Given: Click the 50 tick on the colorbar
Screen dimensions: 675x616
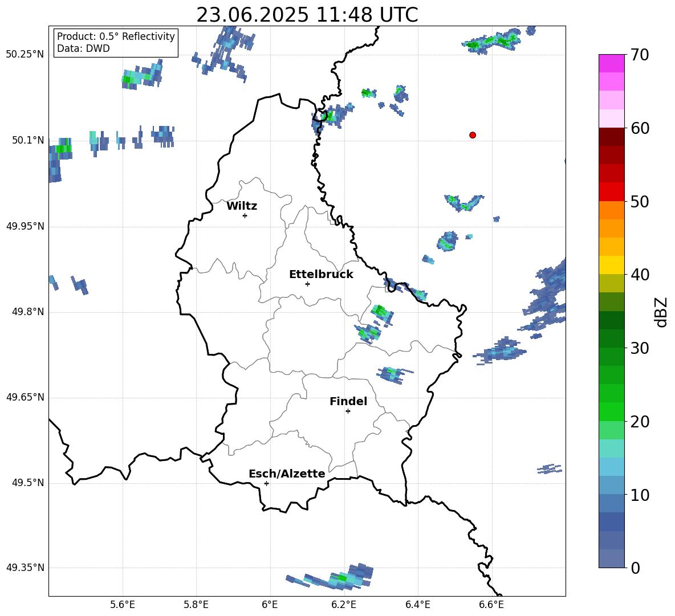Looking at the screenshot, I should [640, 202].
